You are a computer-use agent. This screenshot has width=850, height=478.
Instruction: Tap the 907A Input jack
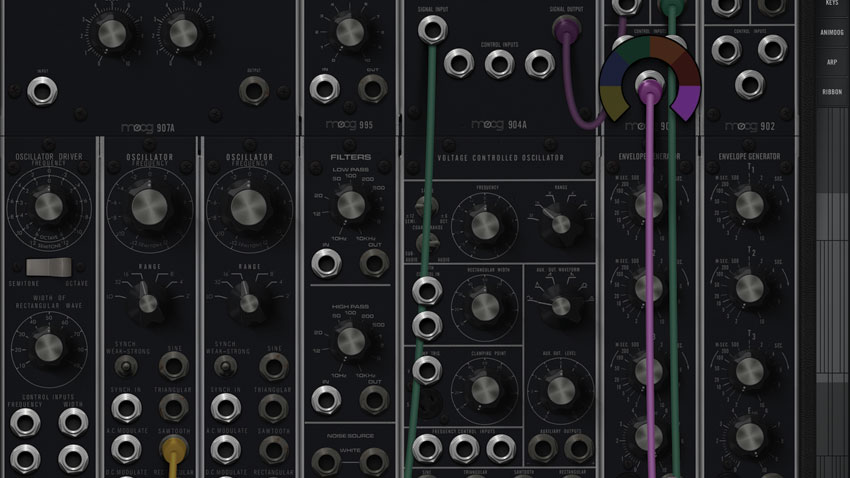42,91
